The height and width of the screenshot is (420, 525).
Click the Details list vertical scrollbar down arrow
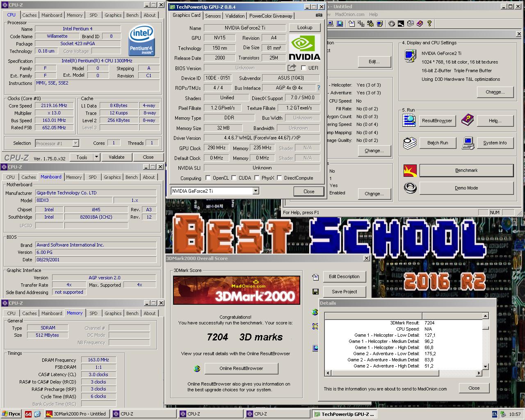[486, 367]
